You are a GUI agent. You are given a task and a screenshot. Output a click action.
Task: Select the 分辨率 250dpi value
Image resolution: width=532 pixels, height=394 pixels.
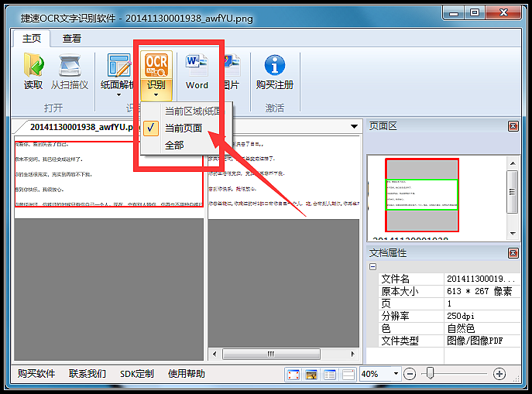pos(482,316)
